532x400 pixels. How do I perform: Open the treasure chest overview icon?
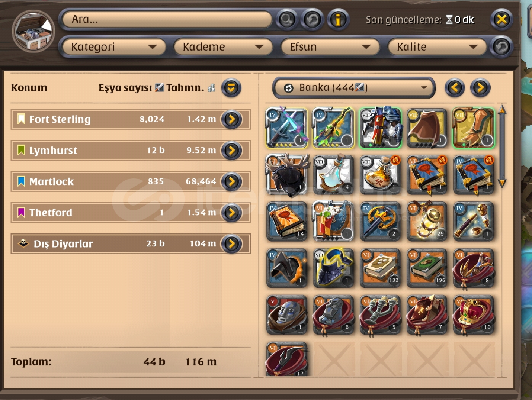coord(33,31)
